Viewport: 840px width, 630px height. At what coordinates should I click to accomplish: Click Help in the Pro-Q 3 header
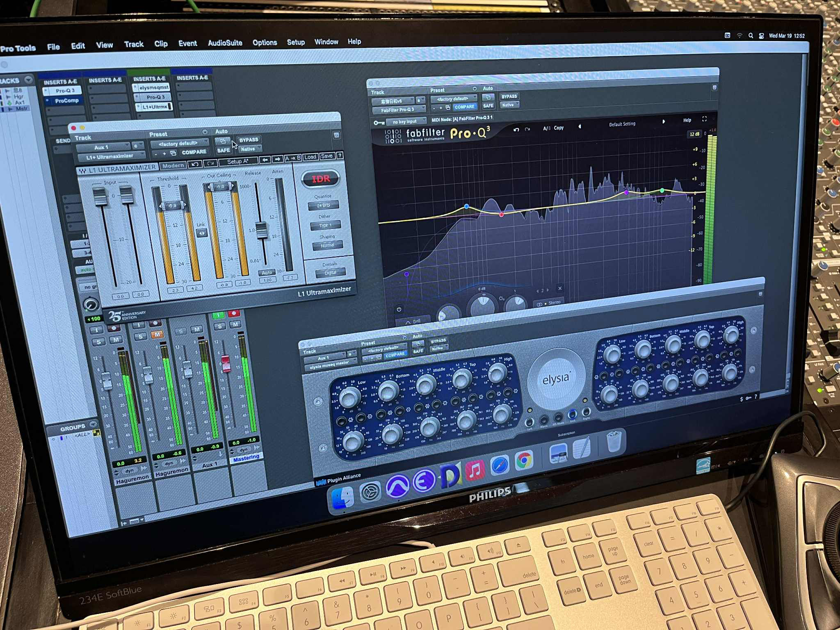tap(687, 120)
